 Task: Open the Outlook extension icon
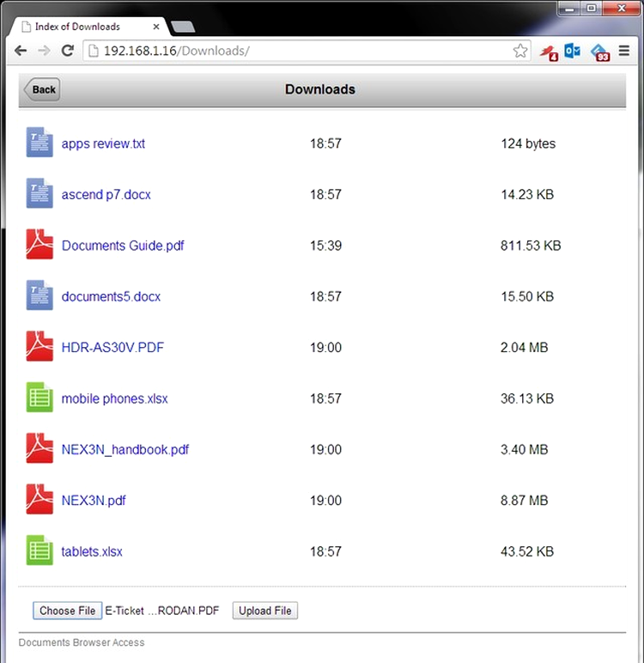tap(572, 51)
